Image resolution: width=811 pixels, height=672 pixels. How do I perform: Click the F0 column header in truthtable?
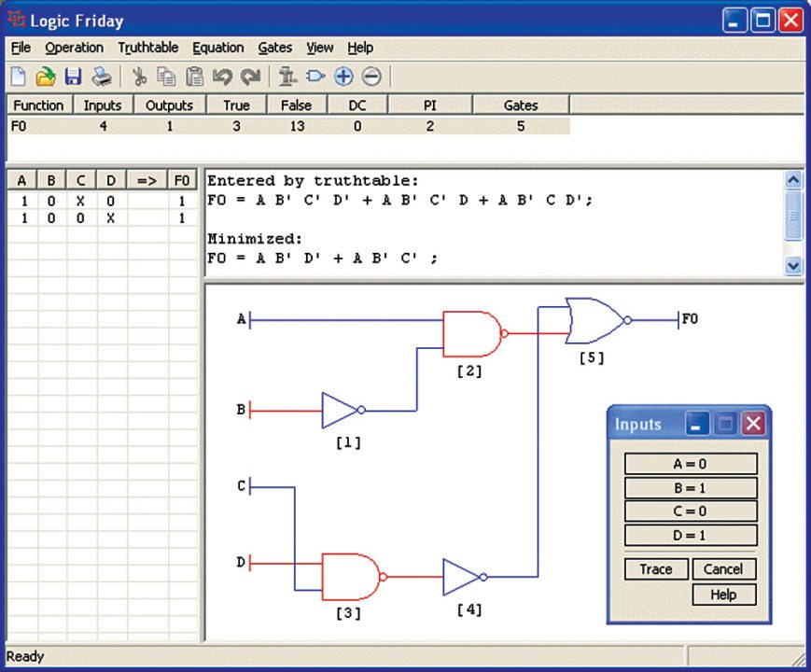pos(182,181)
